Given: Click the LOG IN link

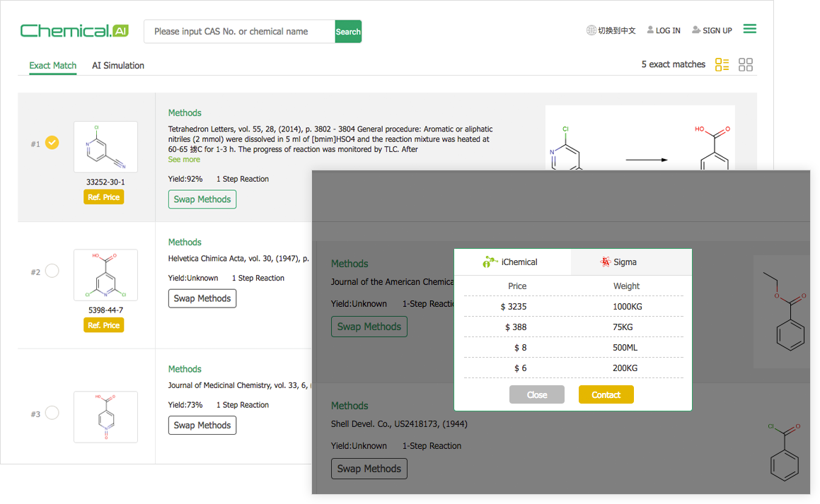Looking at the screenshot, I should pyautogui.click(x=668, y=30).
